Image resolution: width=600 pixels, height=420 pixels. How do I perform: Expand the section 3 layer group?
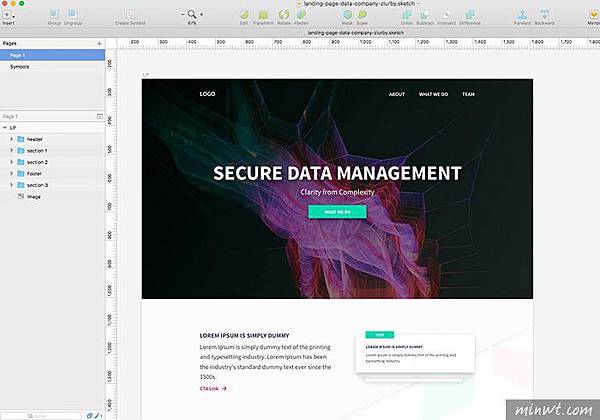tap(11, 185)
